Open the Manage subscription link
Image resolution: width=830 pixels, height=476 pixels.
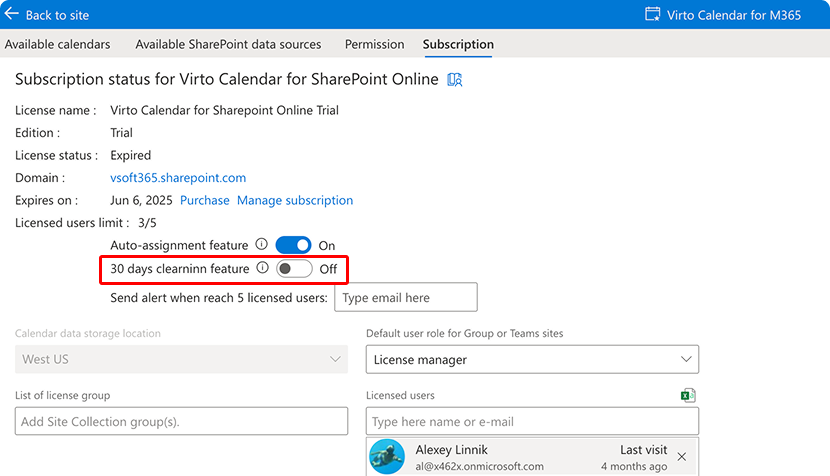tap(295, 200)
